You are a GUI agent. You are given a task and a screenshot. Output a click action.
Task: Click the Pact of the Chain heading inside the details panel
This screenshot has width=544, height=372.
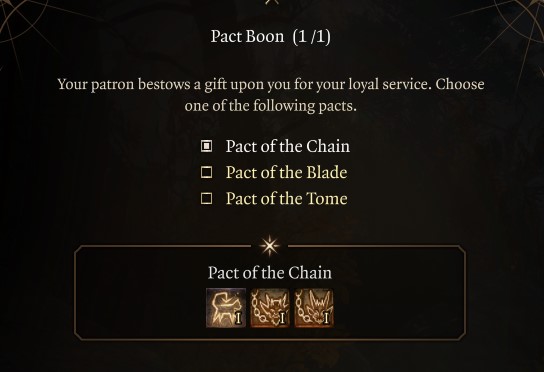tap(270, 273)
